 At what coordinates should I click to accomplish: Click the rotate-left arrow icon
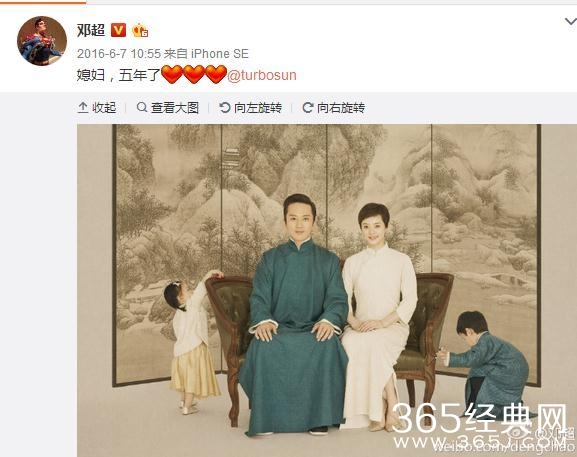pyautogui.click(x=224, y=107)
